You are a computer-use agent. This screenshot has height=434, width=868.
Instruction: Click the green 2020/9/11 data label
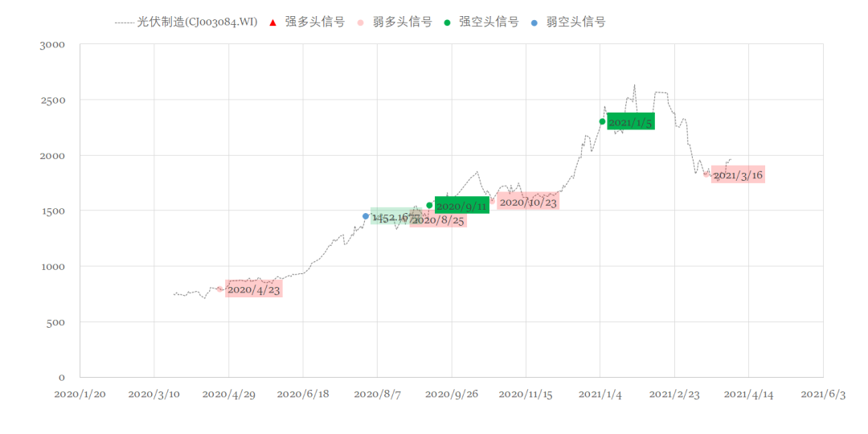click(462, 206)
